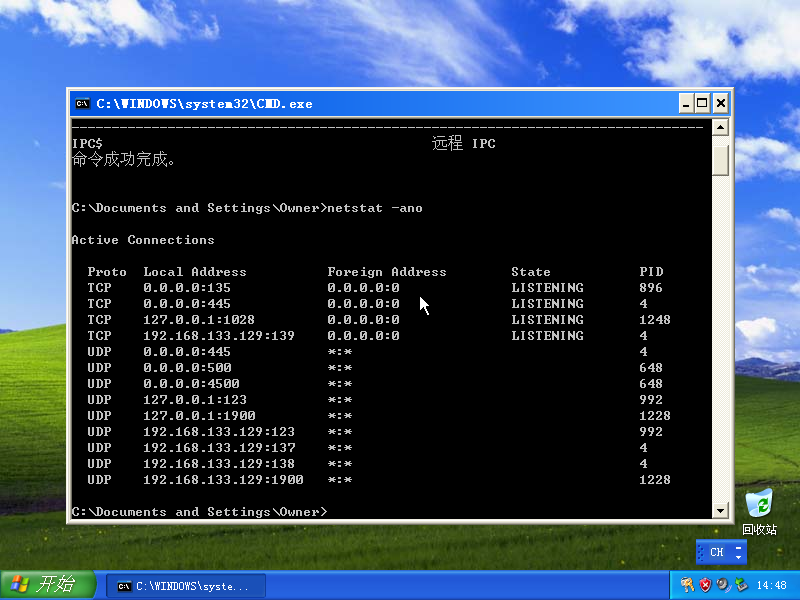Click the 回收站 label under Recycle Bin
Viewport: 800px width, 600px height.
coord(759,530)
